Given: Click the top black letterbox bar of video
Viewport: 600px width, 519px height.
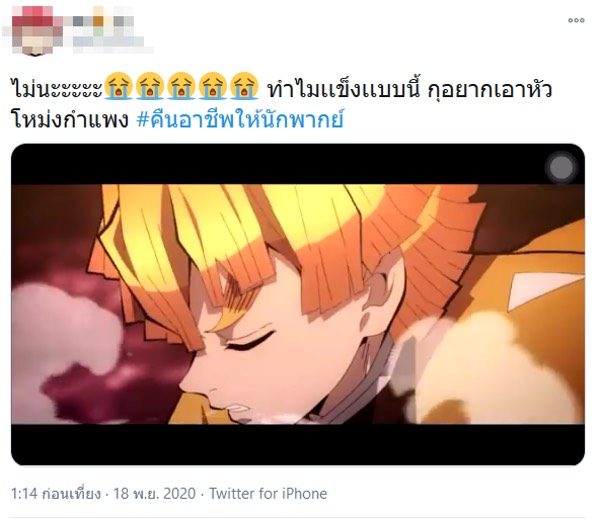Looking at the screenshot, I should pos(298,165).
